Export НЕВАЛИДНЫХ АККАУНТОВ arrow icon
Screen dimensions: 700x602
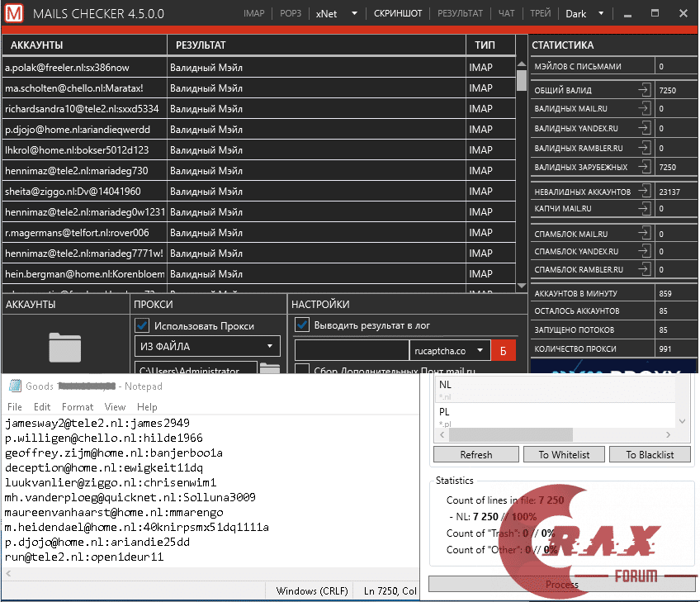644,191
